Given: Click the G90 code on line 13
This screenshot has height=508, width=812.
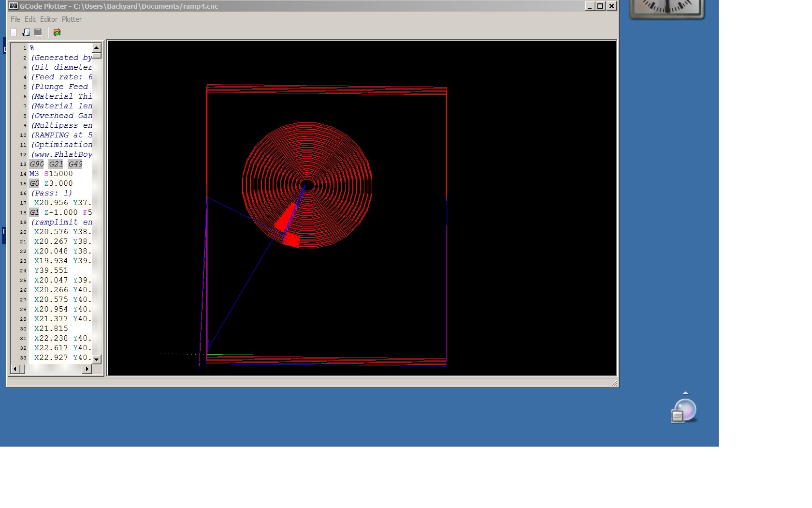Looking at the screenshot, I should click(x=37, y=164).
